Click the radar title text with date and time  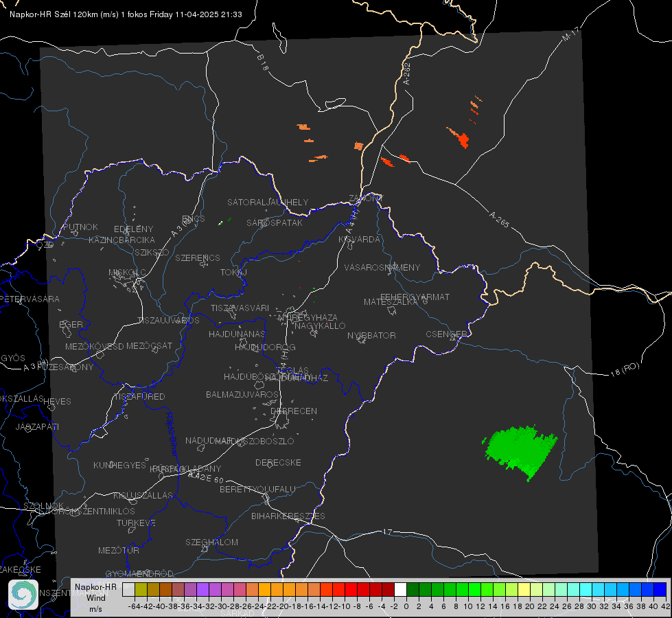point(126,14)
